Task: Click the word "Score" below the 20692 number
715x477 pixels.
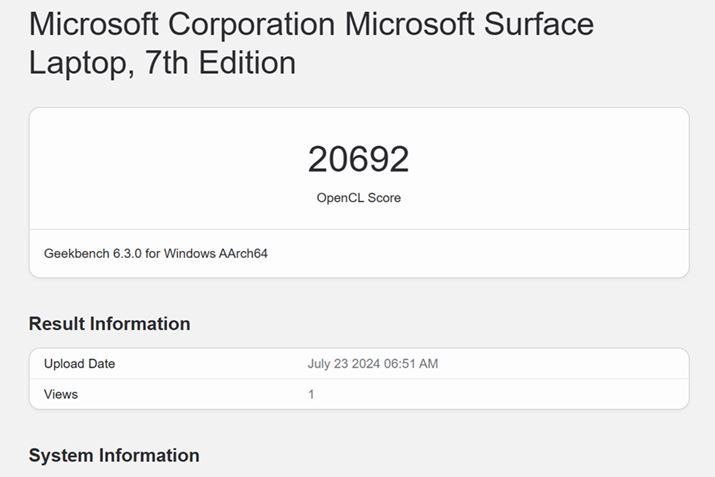Action: click(384, 198)
